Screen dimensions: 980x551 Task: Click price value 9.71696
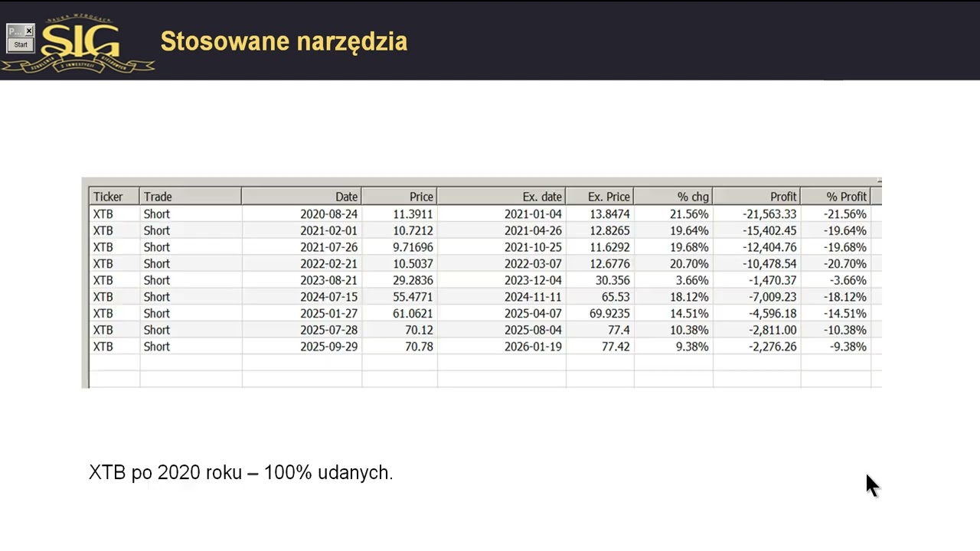click(x=413, y=247)
